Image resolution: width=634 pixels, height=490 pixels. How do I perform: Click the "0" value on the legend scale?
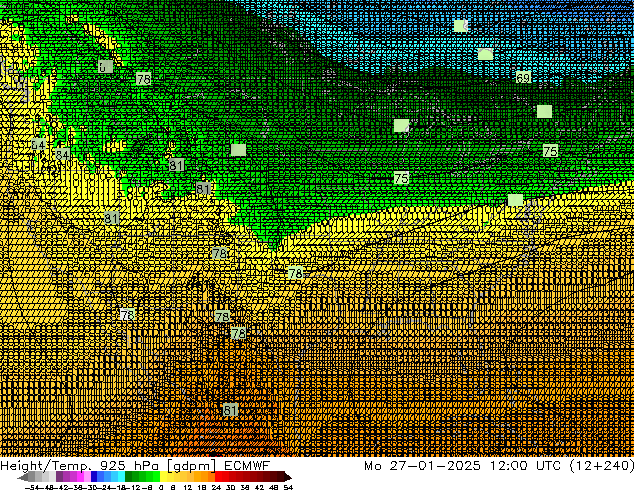pos(161,487)
